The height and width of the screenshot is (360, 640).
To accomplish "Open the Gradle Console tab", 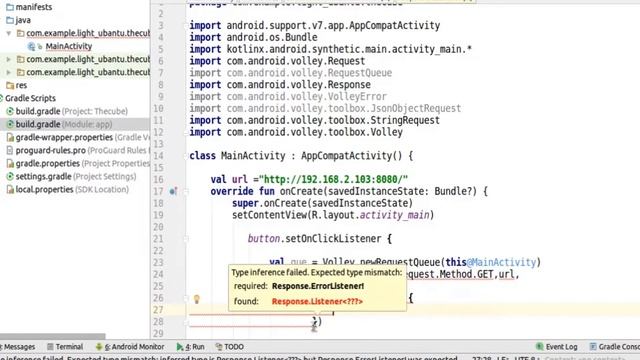I will tap(614, 347).
